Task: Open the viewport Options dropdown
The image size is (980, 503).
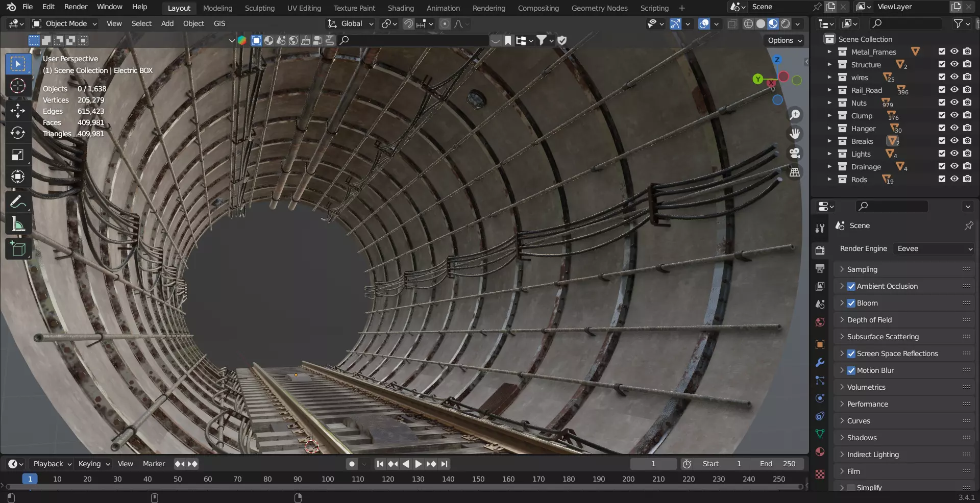Action: pos(785,40)
